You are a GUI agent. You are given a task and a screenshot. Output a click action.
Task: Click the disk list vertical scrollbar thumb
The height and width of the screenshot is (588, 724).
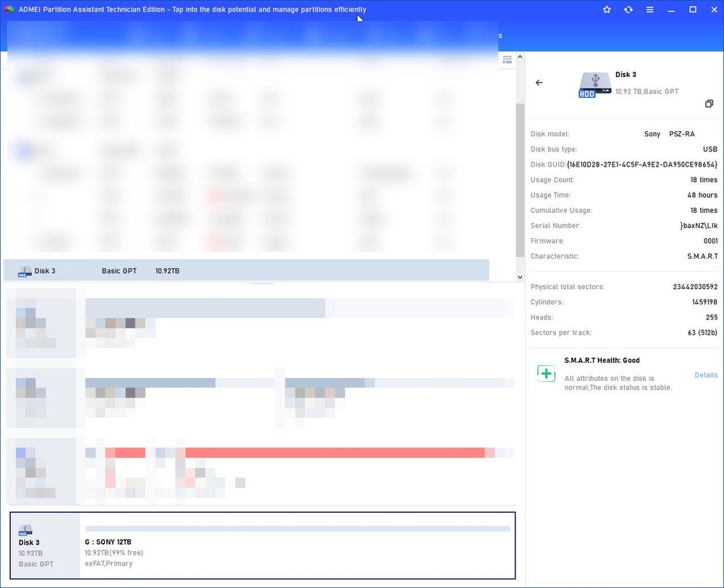(x=519, y=179)
